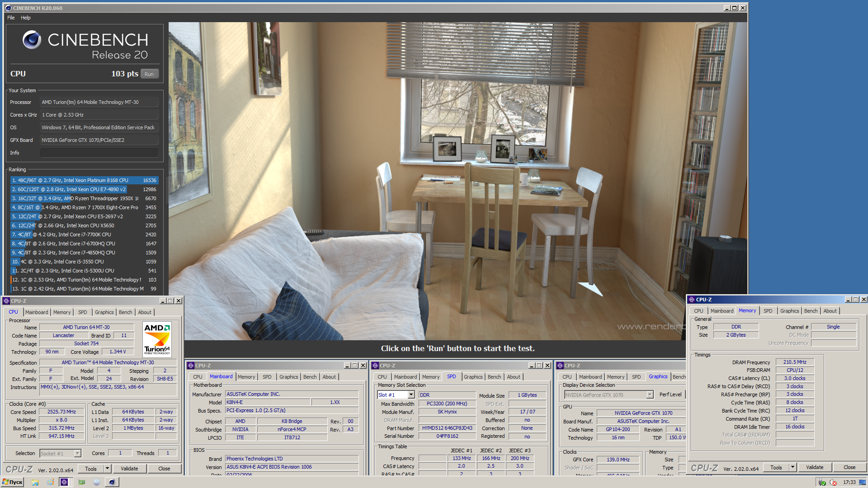Viewport: 868px width, 488px height.
Task: Click the CAS# Latency value 3.0 clocks
Action: coord(795,378)
